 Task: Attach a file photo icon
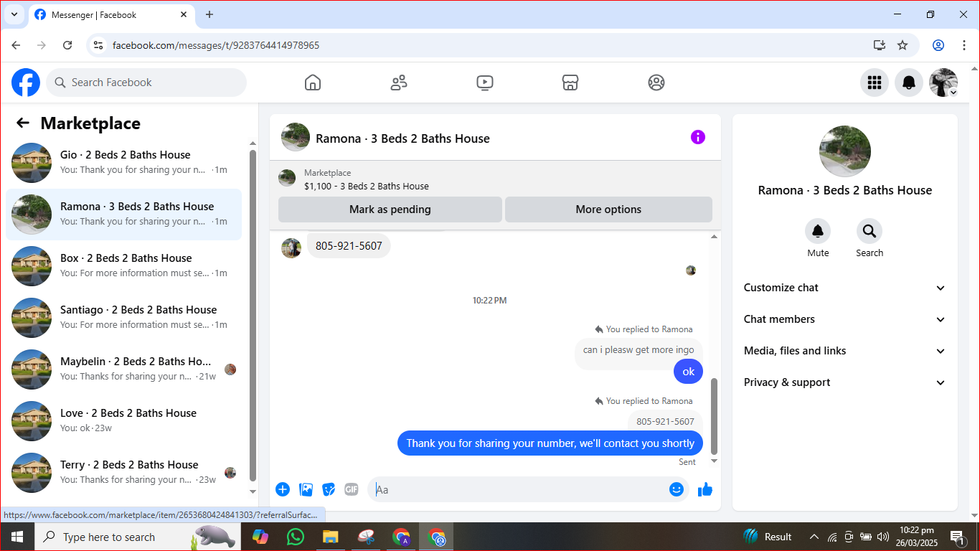click(x=306, y=489)
